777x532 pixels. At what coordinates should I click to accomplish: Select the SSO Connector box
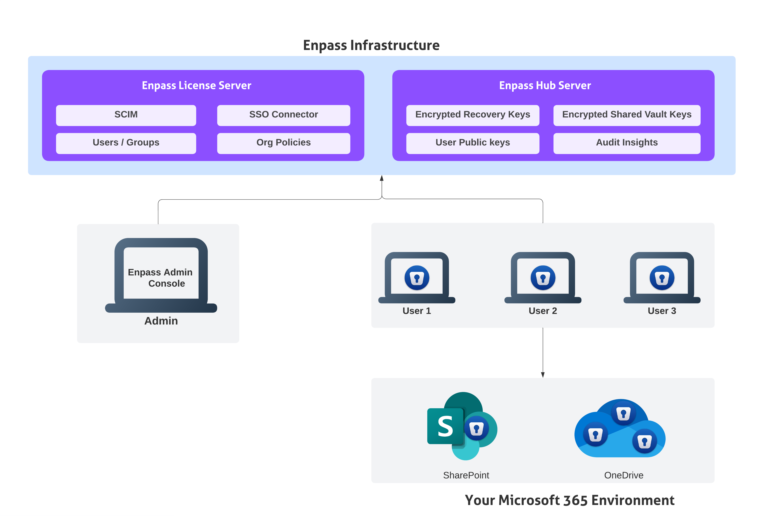tap(284, 115)
